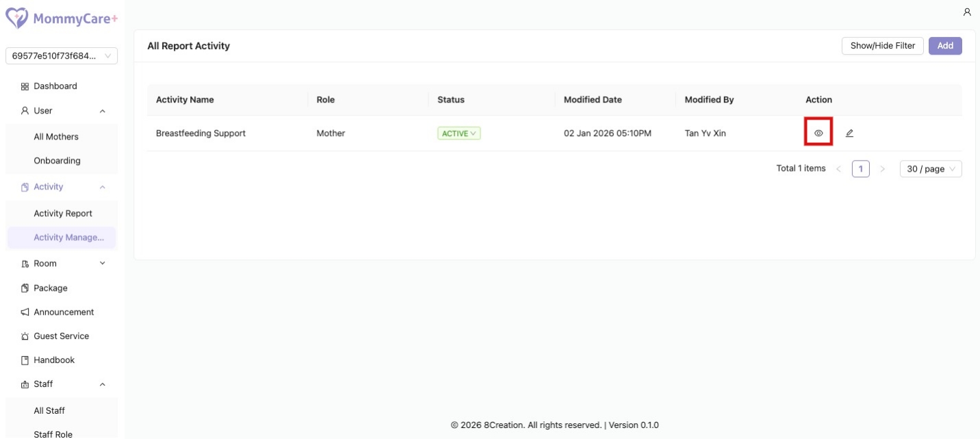Screen dimensions: 980x439
Task: Click the MommyCare+ heart logo
Action: click(x=16, y=18)
